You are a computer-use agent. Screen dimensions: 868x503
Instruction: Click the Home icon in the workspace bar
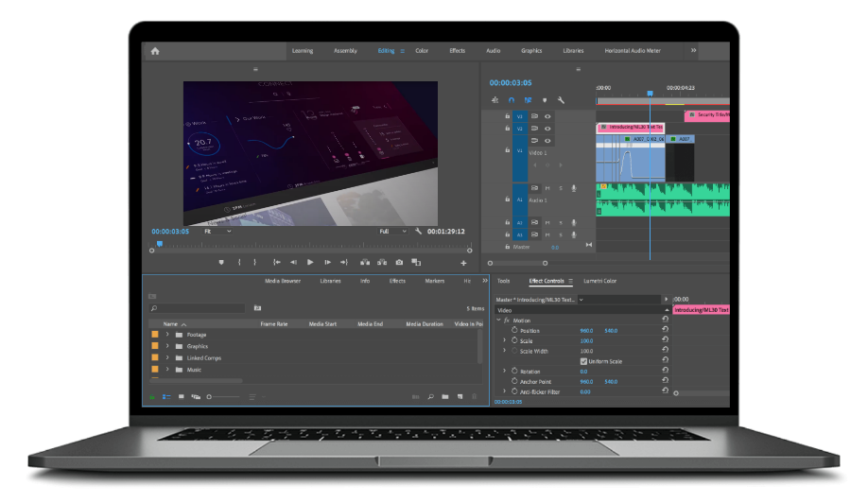155,51
